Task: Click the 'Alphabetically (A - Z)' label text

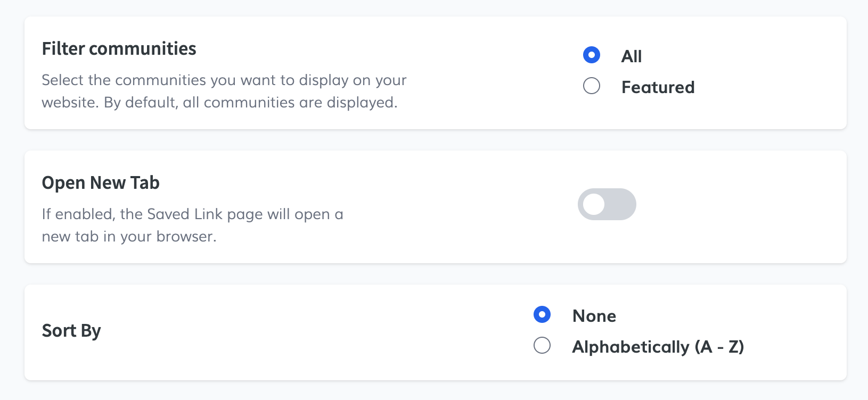Action: [x=658, y=347]
